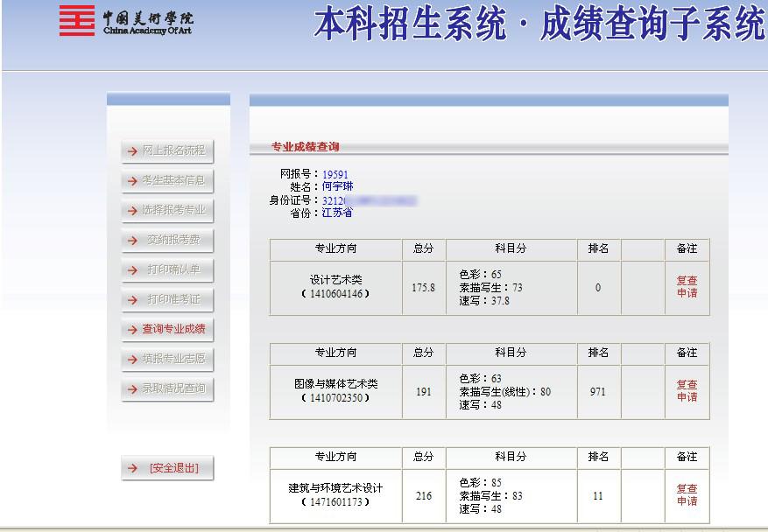Click the rank value 11
The width and height of the screenshot is (768, 532).
(x=597, y=496)
